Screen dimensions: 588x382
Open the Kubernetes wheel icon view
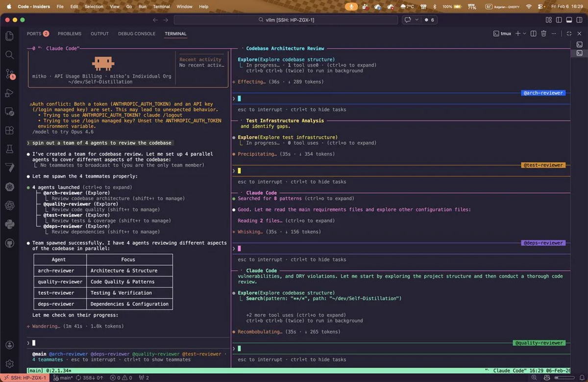point(9,186)
